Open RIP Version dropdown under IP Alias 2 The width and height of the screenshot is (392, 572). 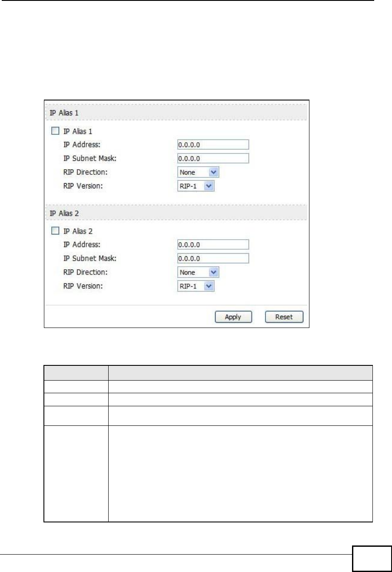click(196, 286)
